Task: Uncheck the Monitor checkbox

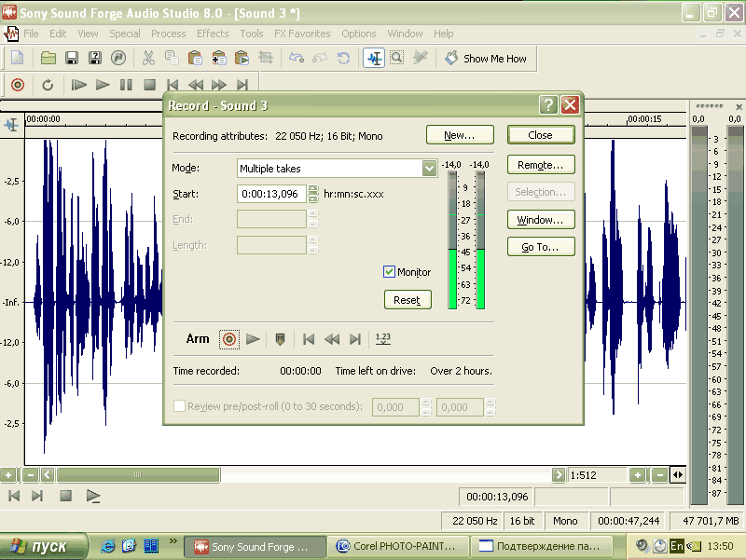Action: (x=389, y=272)
